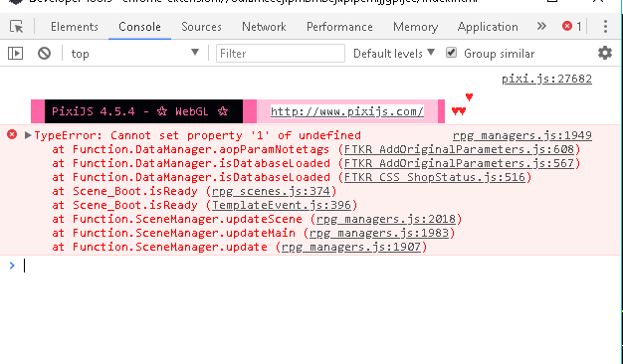The image size is (623, 364).
Task: Open the Sources tab
Action: pos(201,27)
